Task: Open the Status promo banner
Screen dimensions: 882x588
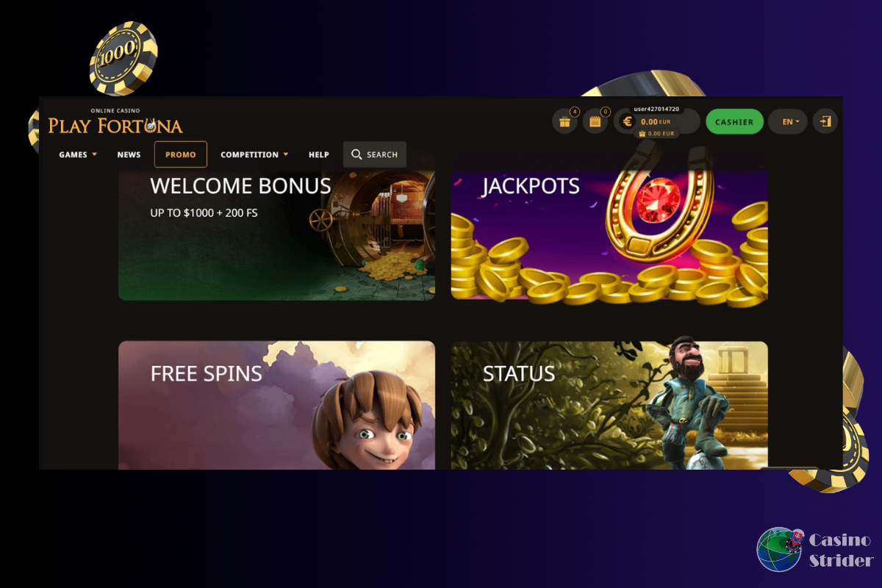Action: coord(609,405)
